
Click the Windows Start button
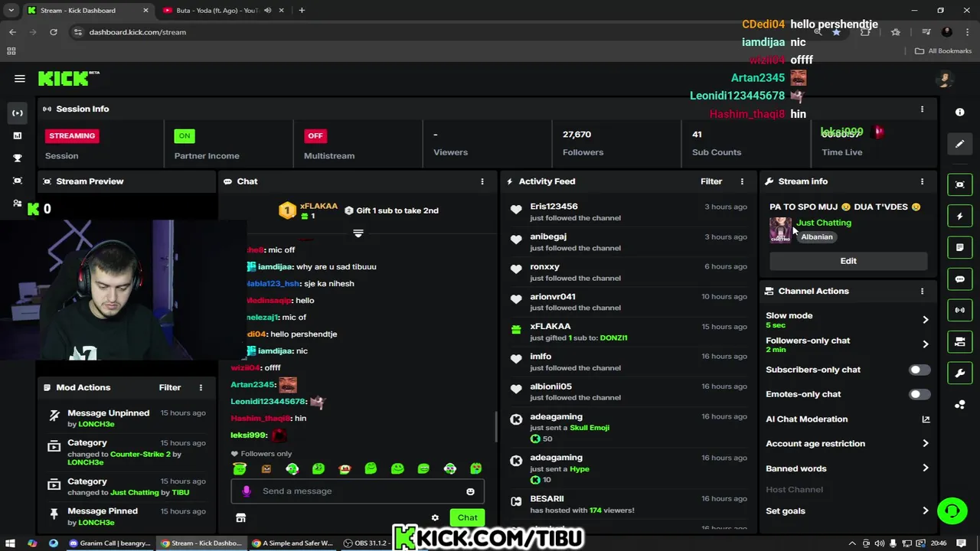point(11,543)
